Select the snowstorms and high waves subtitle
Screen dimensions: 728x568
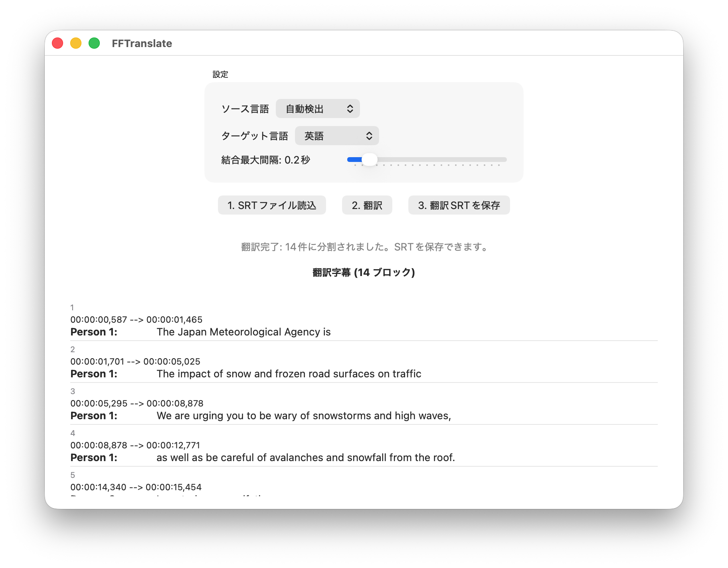[303, 416]
